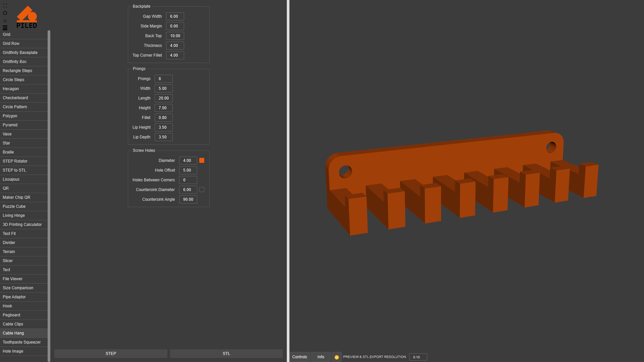This screenshot has height=362, width=644.
Task: Toggle the hamburger menu icon
Action: click(x=5, y=28)
